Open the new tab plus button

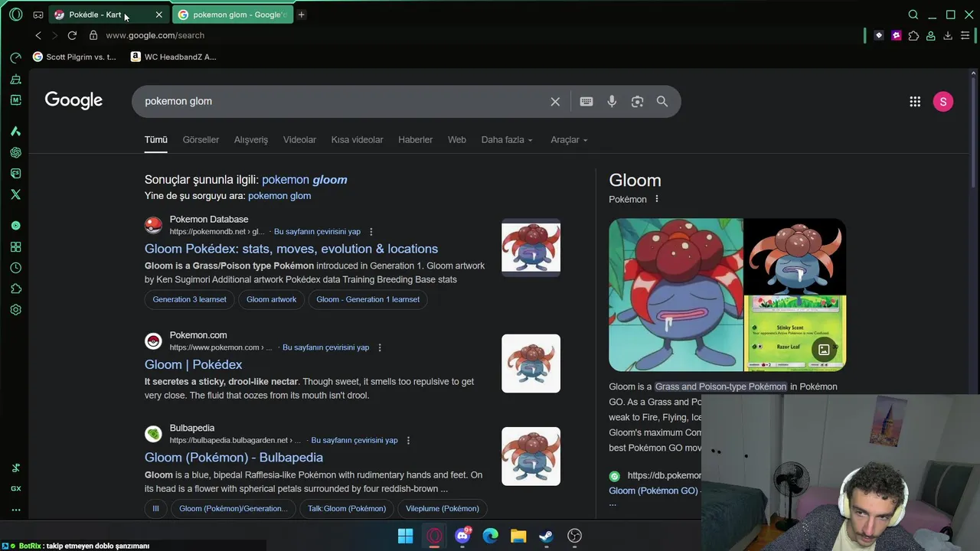point(302,15)
